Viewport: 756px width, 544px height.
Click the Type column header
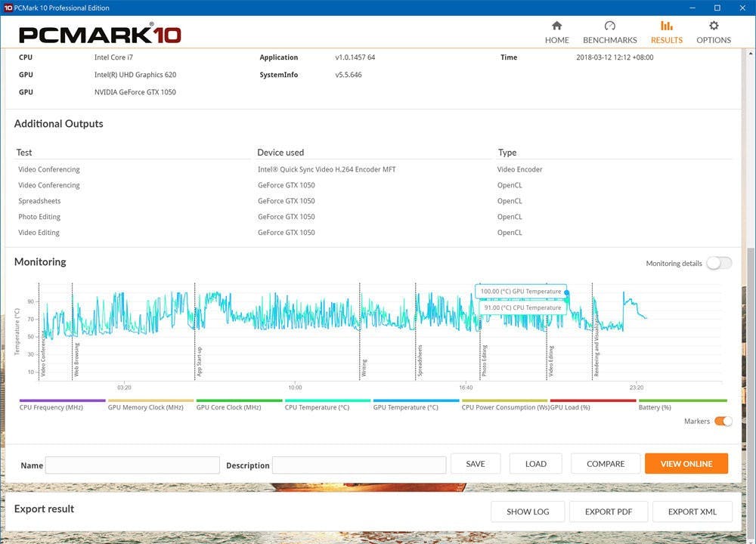(507, 153)
